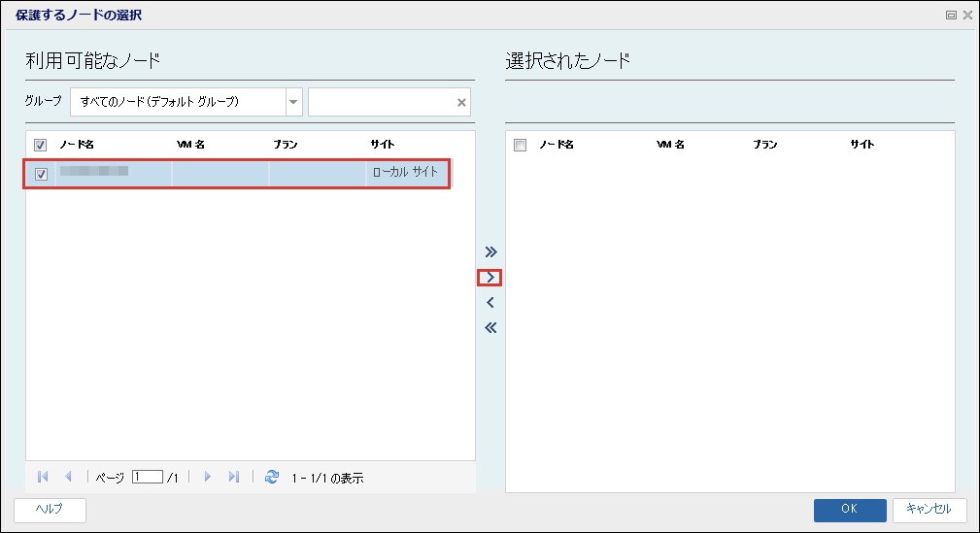Select the ローカル サイト cell in node row
This screenshot has width=980, height=533.
click(x=406, y=173)
